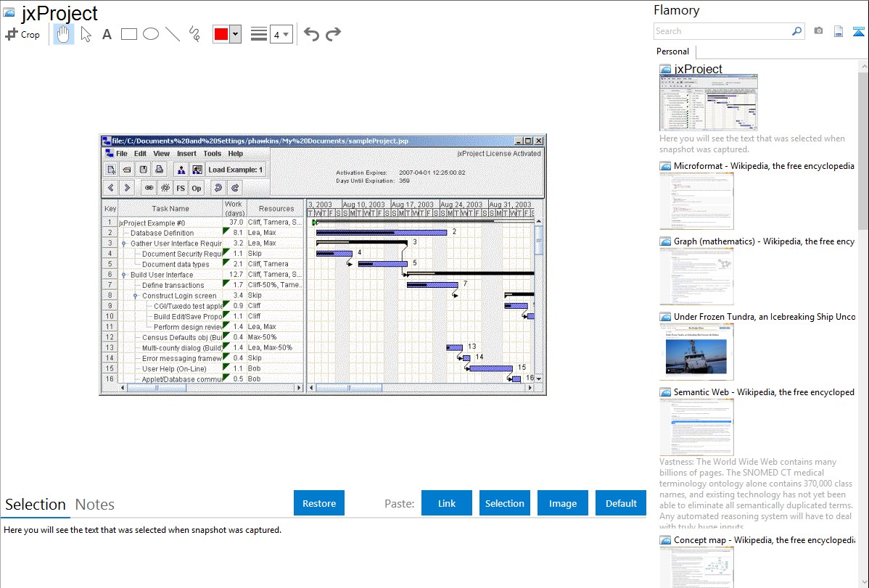This screenshot has height=588, width=869.
Task: Open Graph (mathematics) Wikipedia snapshot title
Action: pos(764,241)
